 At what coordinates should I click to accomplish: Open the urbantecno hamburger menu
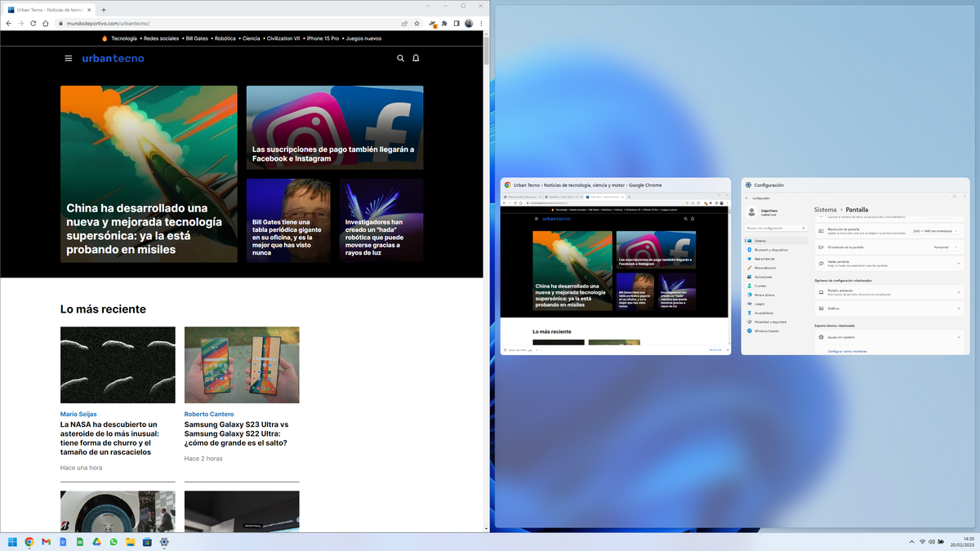pos(69,58)
